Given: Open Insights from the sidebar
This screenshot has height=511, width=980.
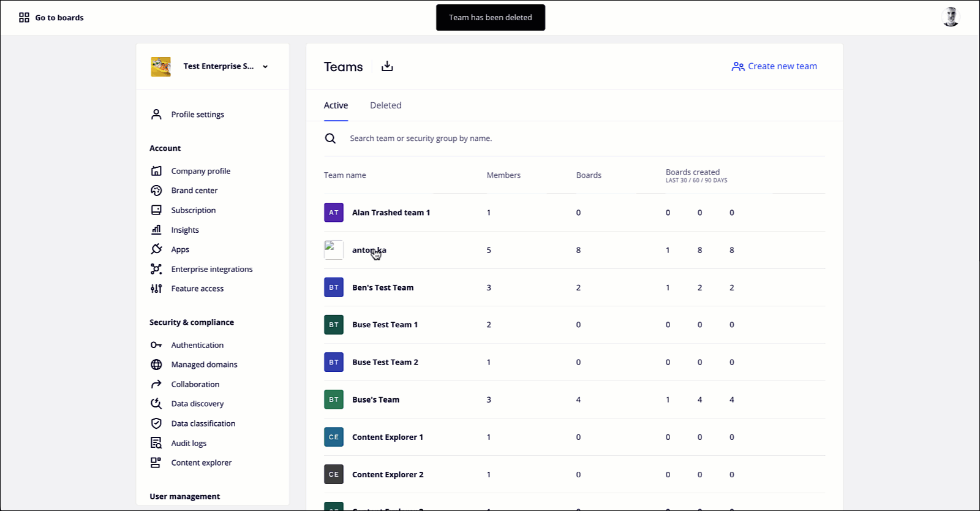Looking at the screenshot, I should (x=185, y=230).
